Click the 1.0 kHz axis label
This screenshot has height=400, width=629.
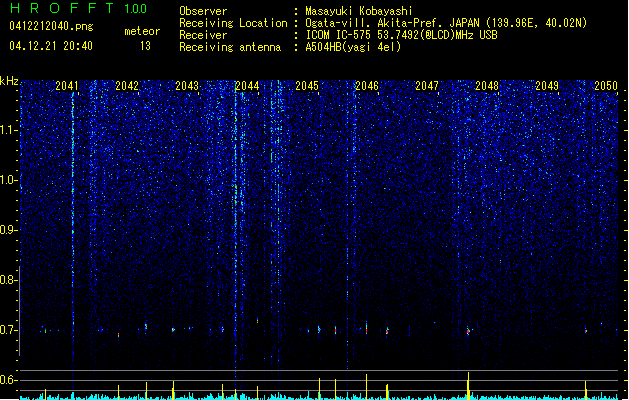8,180
